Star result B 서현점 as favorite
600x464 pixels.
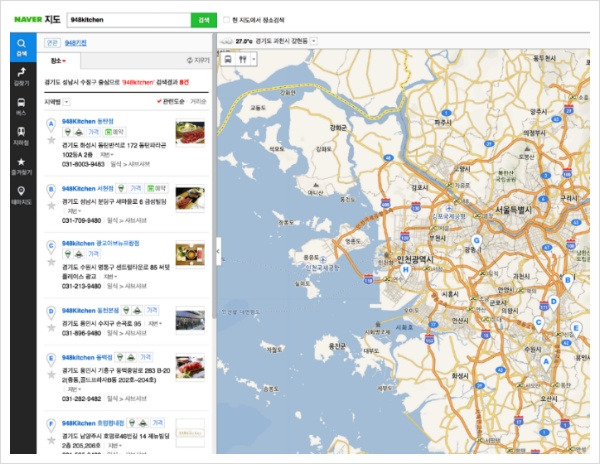pos(51,206)
